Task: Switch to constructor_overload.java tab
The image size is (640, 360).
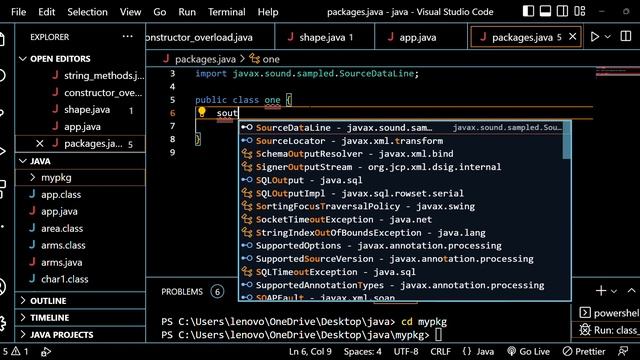Action: tap(210, 37)
